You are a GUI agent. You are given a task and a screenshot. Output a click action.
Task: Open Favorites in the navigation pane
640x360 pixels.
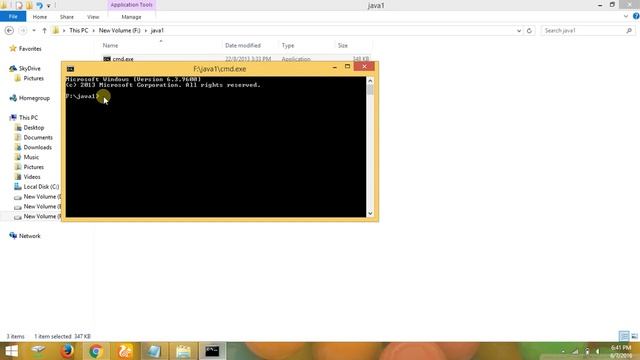click(x=30, y=49)
